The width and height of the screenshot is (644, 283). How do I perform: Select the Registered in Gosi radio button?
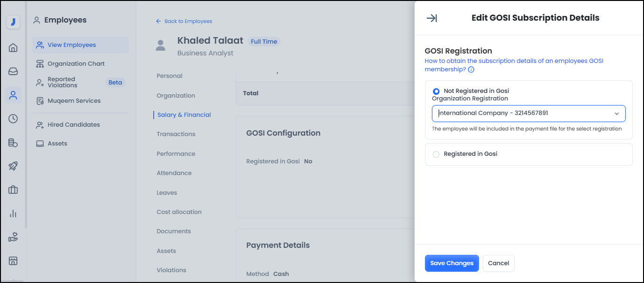pos(436,154)
